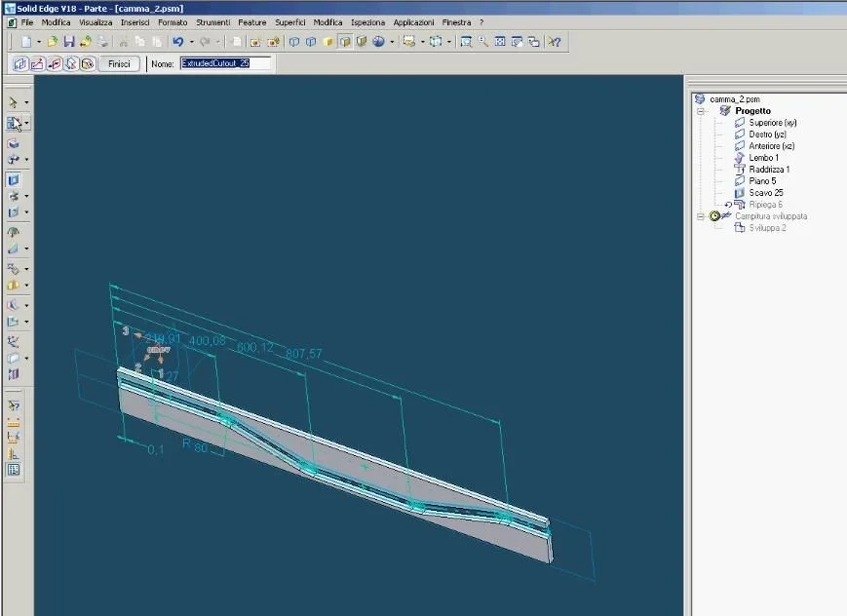Click the Tab feature icon below the Sketch tool

click(x=14, y=143)
